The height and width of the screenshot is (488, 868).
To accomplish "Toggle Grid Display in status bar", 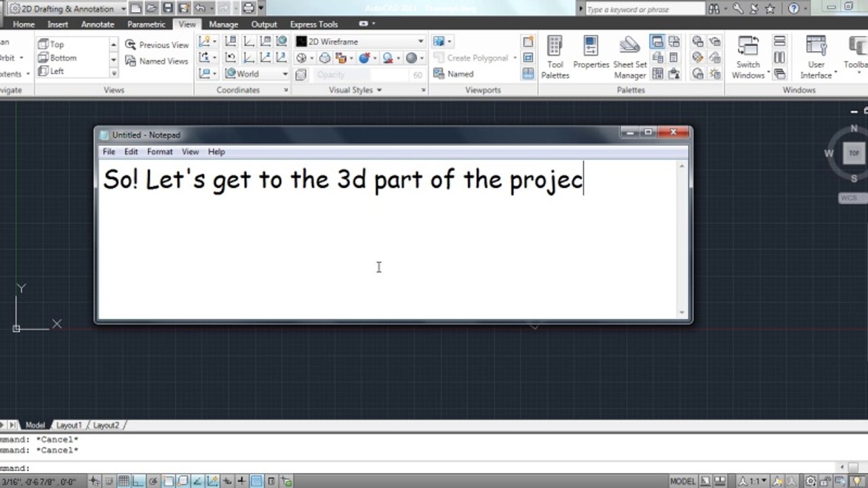I will (123, 482).
